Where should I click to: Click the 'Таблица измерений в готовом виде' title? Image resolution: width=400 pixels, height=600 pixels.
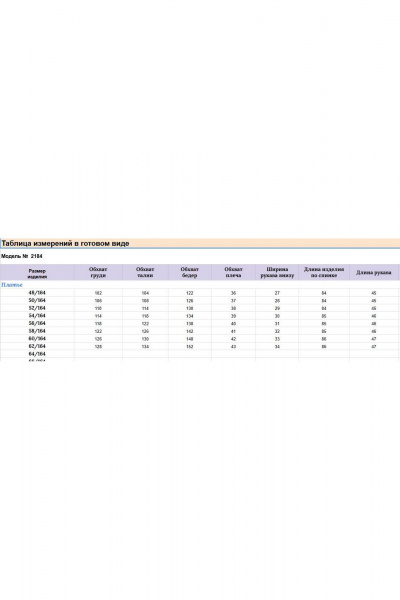[65, 243]
